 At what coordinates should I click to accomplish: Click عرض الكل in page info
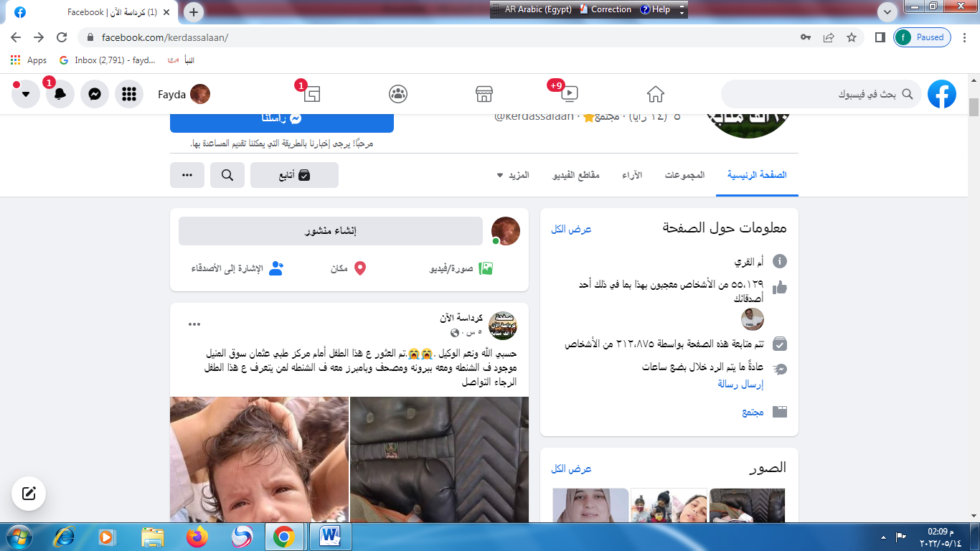point(571,230)
